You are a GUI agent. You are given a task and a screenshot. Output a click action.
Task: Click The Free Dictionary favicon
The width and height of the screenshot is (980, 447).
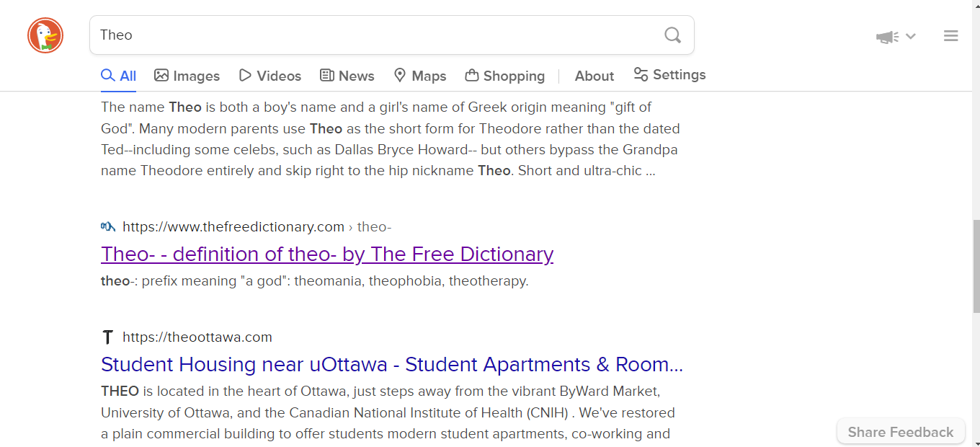[108, 226]
